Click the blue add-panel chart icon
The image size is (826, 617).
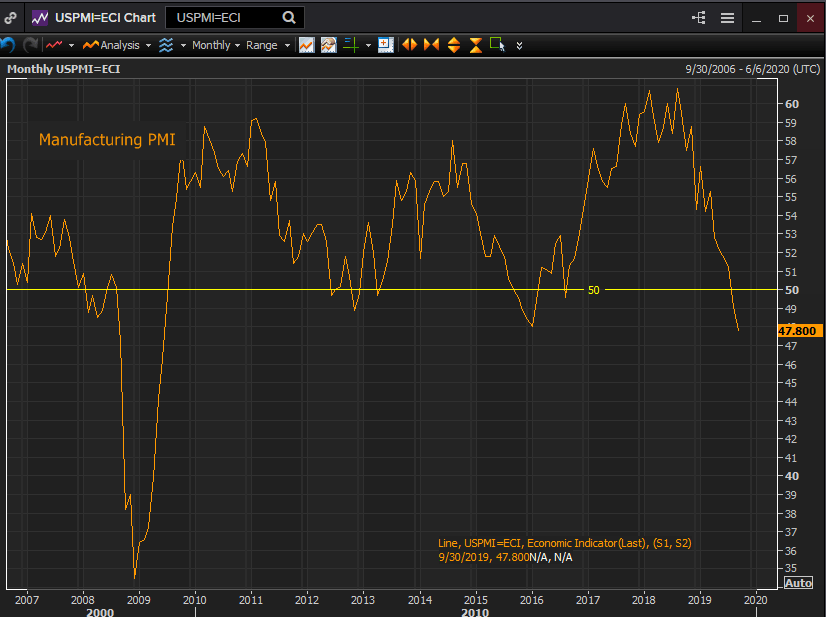pyautogui.click(x=385, y=45)
